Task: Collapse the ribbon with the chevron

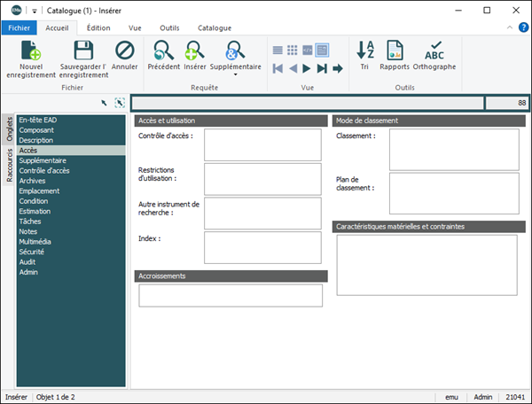Action: [x=509, y=28]
